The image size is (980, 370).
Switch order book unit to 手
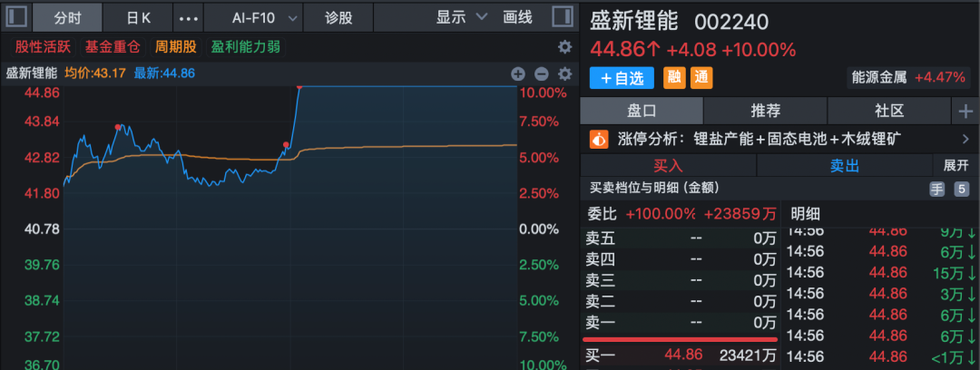pyautogui.click(x=936, y=190)
